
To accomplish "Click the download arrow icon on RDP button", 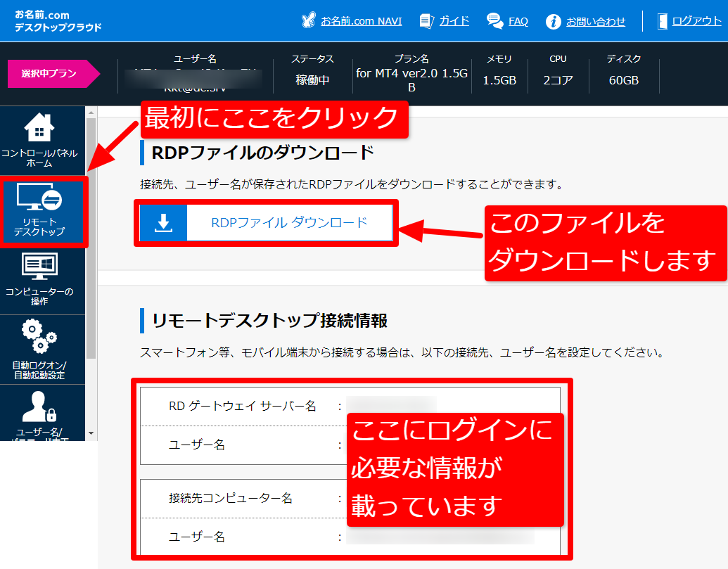I will tap(163, 223).
